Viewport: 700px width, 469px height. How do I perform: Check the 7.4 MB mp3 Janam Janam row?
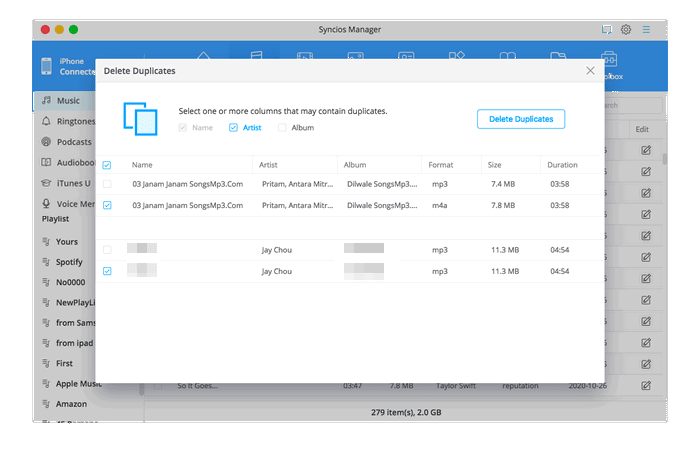tap(107, 184)
